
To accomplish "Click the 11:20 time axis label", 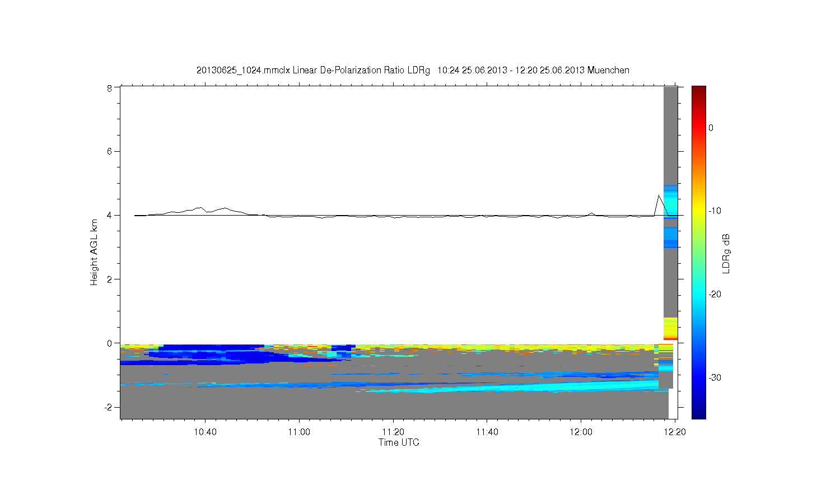I will click(393, 432).
